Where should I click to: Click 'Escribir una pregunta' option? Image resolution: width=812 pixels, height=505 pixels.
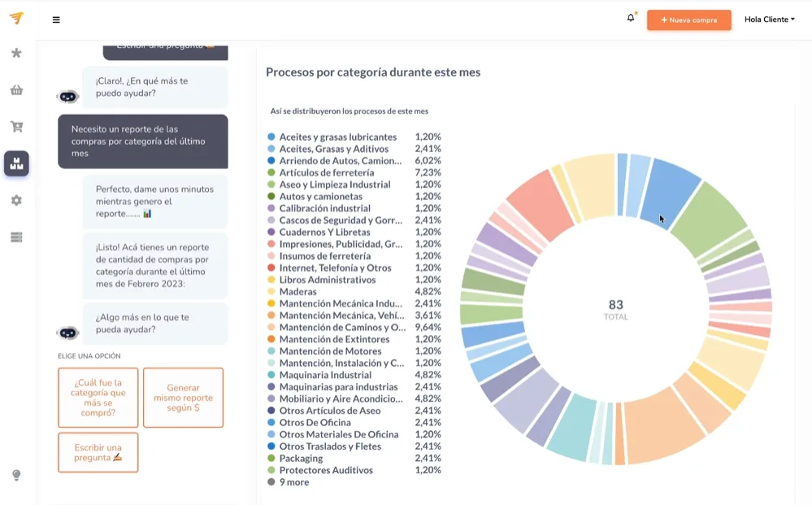click(x=98, y=453)
